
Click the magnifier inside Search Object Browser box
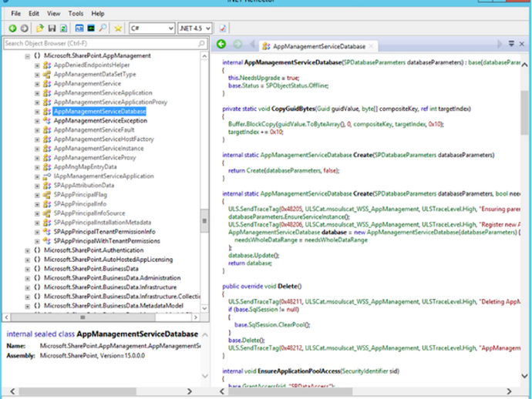201,43
